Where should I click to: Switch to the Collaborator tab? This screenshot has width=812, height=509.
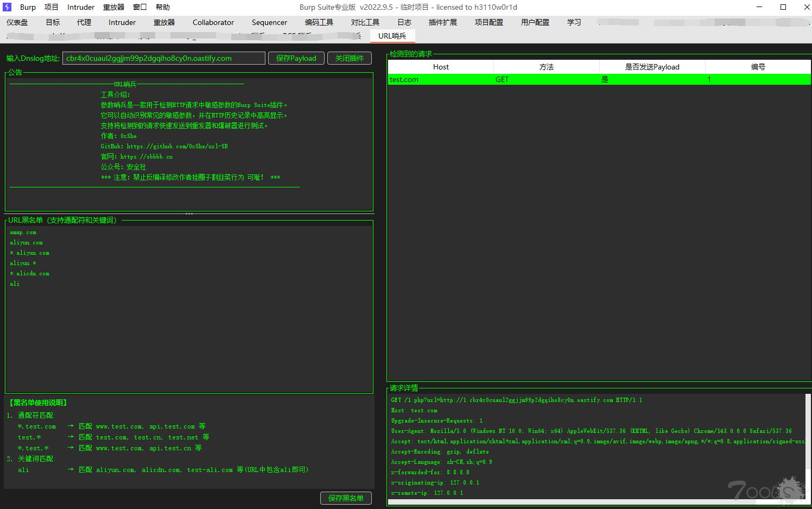coord(213,22)
